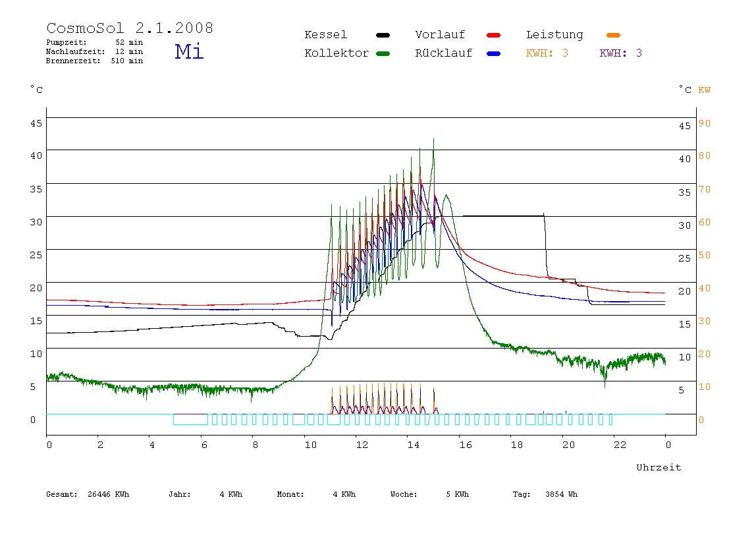Click the 'Leistung' legend label
The height and width of the screenshot is (535, 756).
click(x=554, y=35)
